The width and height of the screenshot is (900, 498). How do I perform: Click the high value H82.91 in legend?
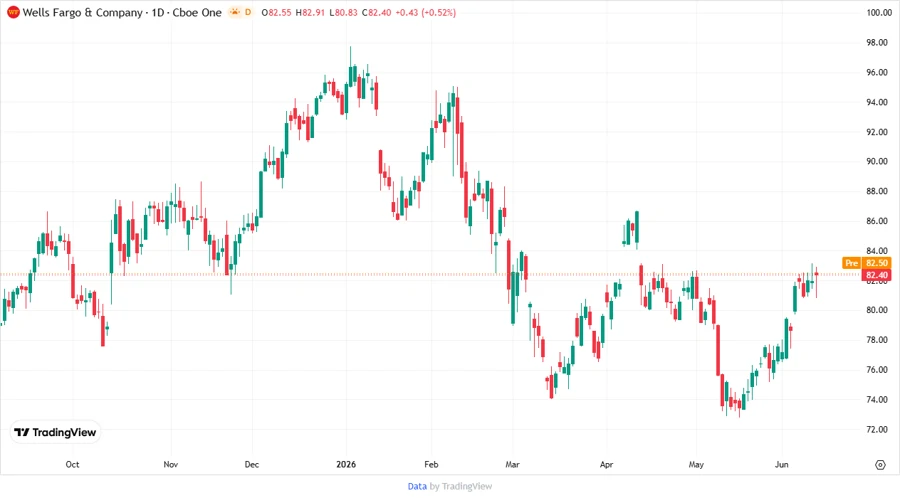pos(311,13)
